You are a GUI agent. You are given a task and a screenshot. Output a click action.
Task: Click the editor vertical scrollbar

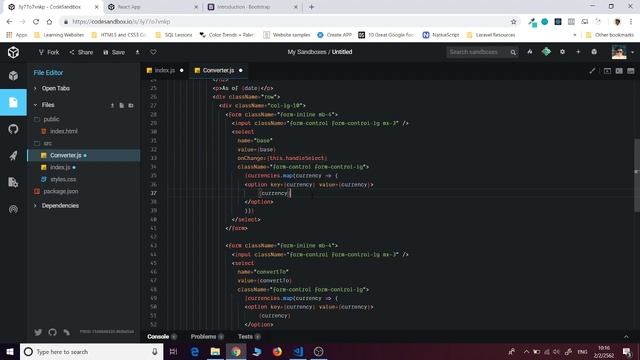point(637,176)
